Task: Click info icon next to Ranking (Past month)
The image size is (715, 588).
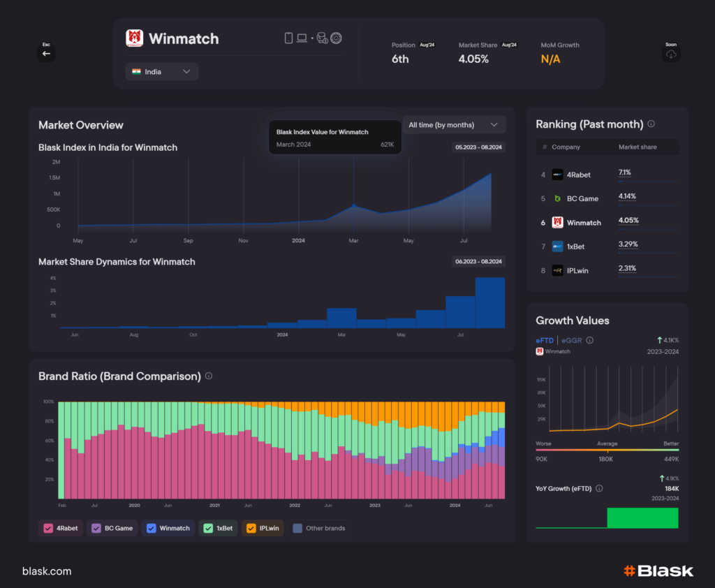Action: tap(651, 124)
